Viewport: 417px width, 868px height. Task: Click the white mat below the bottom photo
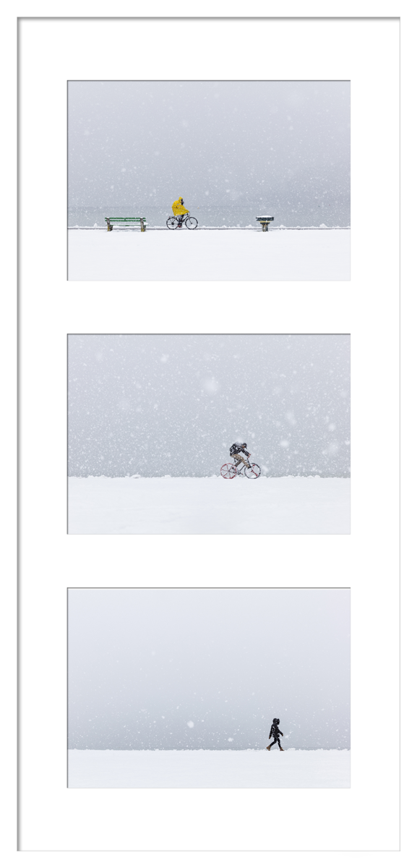(209, 819)
